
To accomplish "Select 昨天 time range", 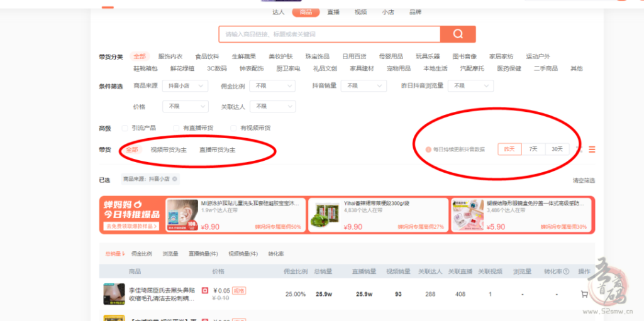I will 509,149.
